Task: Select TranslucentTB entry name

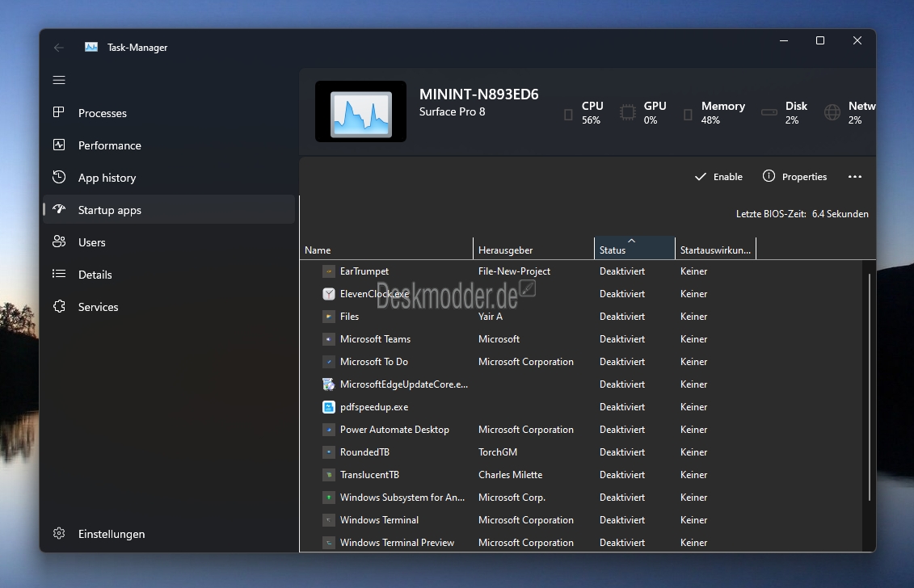Action: click(369, 475)
